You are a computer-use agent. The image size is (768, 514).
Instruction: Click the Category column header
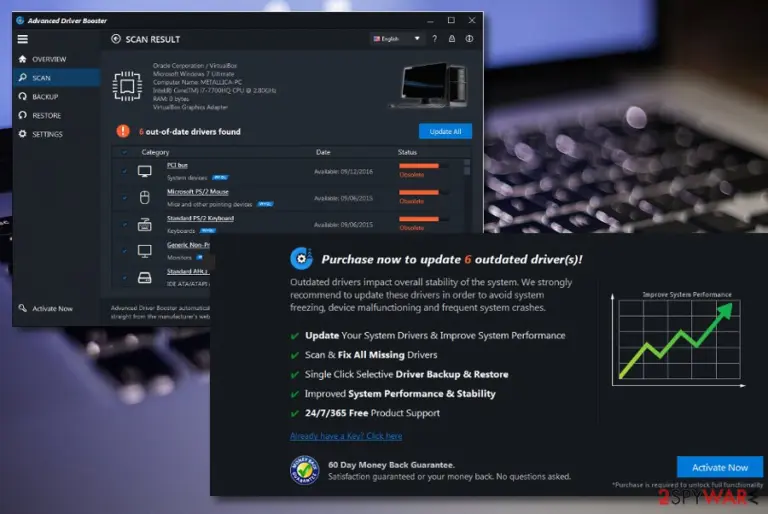155,152
